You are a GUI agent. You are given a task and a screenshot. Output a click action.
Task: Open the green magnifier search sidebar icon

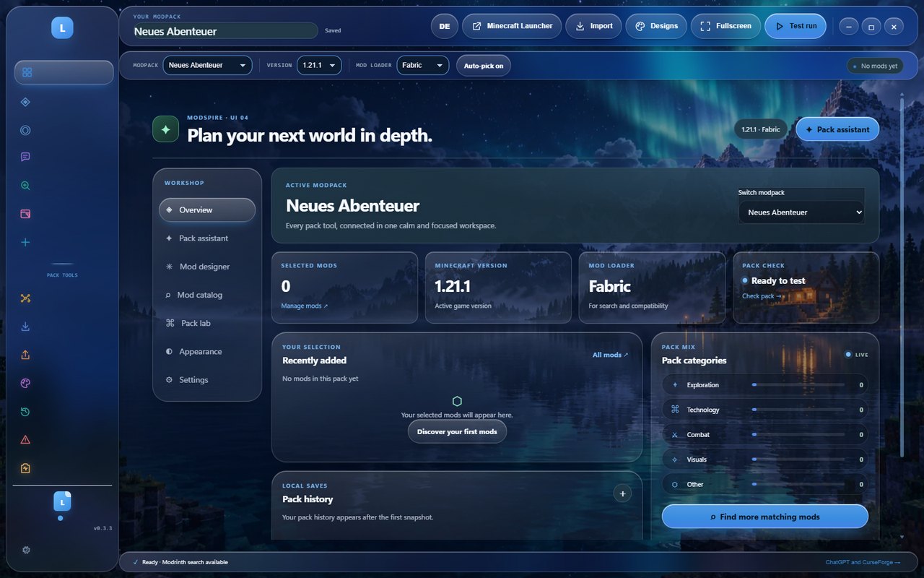(x=25, y=186)
